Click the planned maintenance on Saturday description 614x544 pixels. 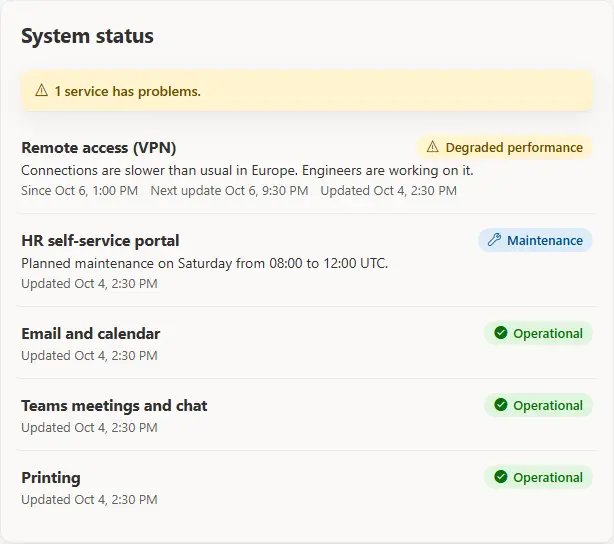(204, 263)
